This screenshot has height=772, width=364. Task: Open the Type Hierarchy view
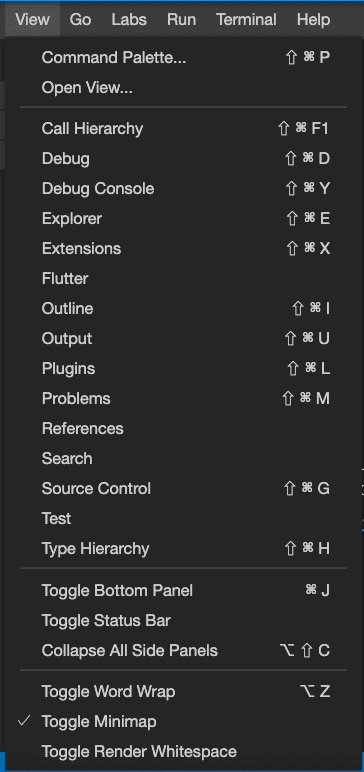(x=183, y=548)
